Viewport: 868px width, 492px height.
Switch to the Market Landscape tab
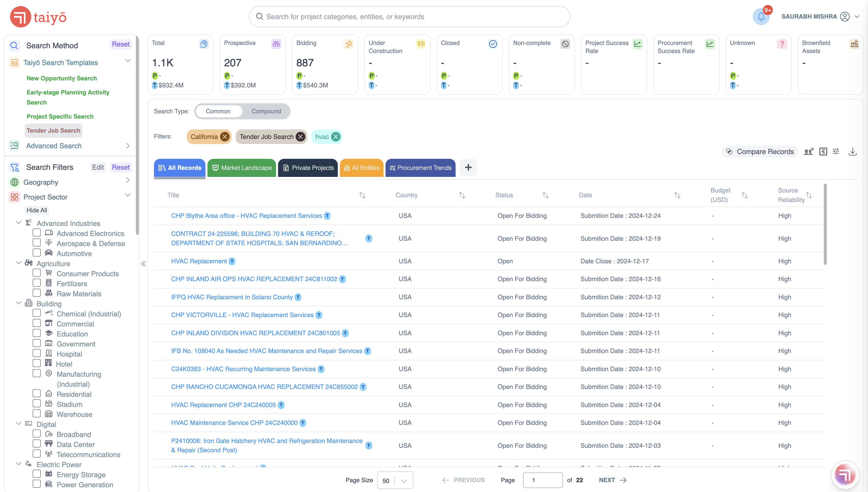(x=242, y=168)
